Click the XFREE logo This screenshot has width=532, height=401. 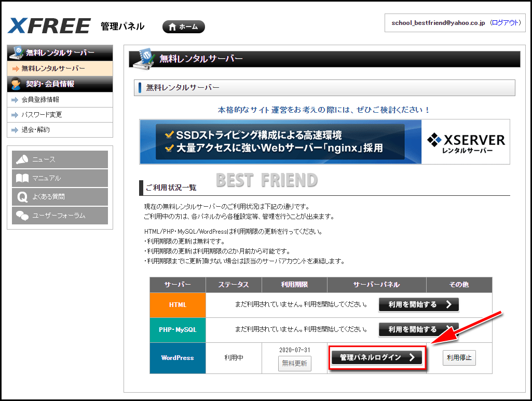49,26
